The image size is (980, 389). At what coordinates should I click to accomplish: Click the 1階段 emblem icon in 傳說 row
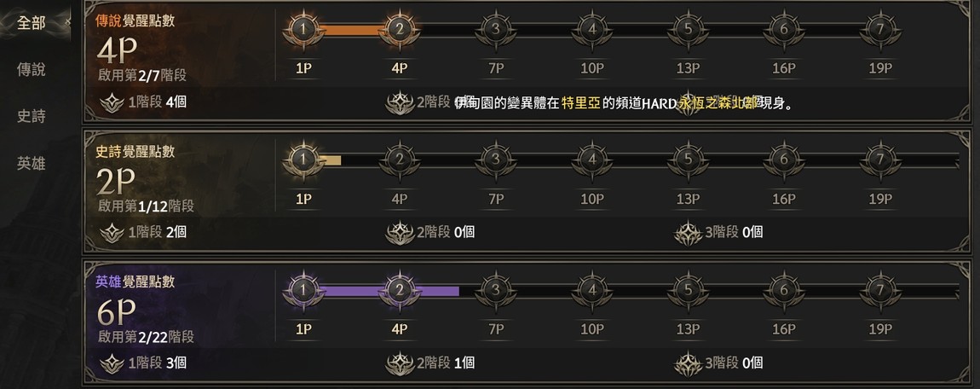[x=111, y=102]
